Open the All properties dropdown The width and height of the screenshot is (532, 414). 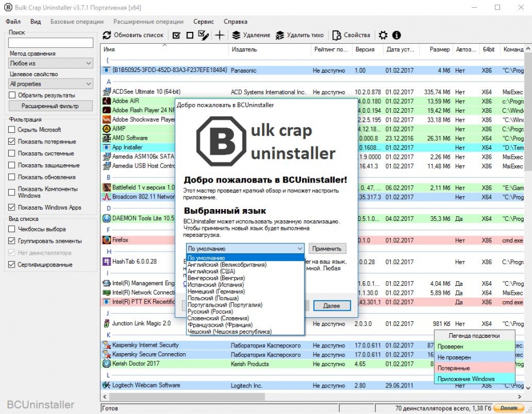(51, 84)
